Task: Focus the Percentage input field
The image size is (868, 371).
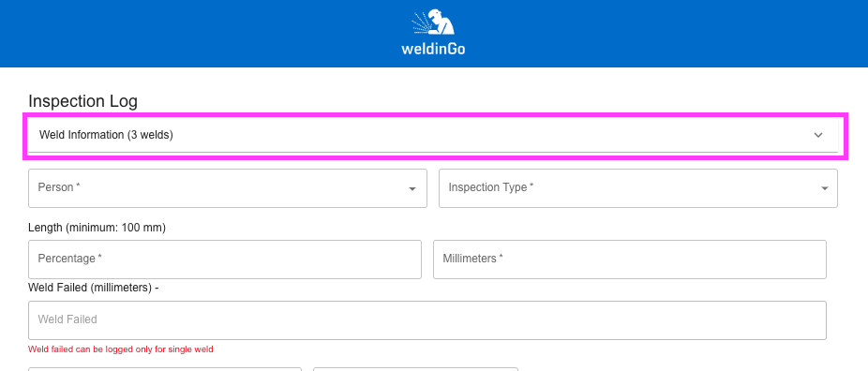Action: (225, 260)
